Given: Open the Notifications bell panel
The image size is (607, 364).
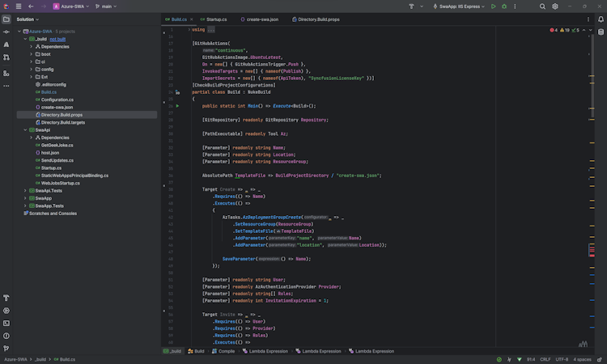Looking at the screenshot, I should pos(600,19).
